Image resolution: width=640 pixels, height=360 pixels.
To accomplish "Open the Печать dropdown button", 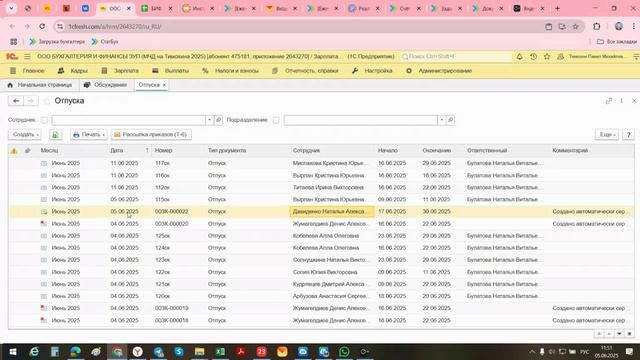I will point(89,135).
